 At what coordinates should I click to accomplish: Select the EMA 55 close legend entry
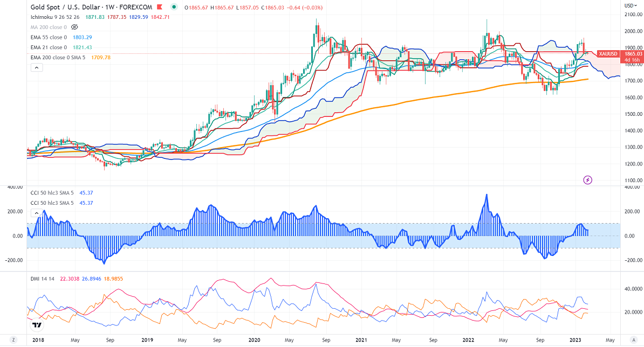tap(49, 37)
